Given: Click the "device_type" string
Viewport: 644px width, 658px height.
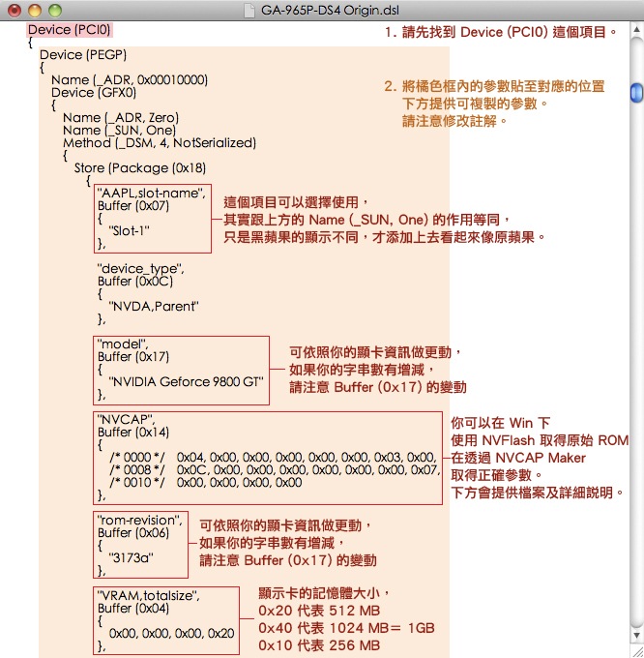Looking at the screenshot, I should coord(140,269).
